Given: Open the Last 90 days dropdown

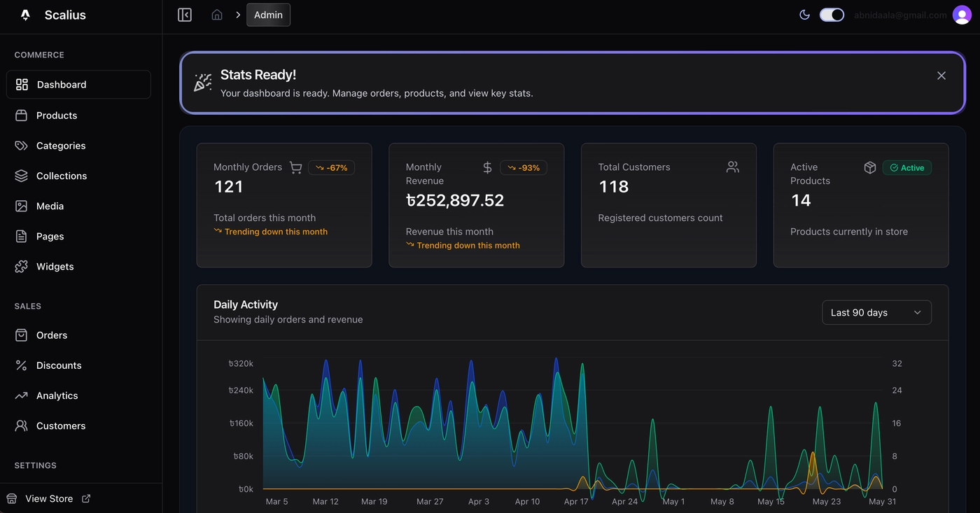Looking at the screenshot, I should pyautogui.click(x=876, y=312).
